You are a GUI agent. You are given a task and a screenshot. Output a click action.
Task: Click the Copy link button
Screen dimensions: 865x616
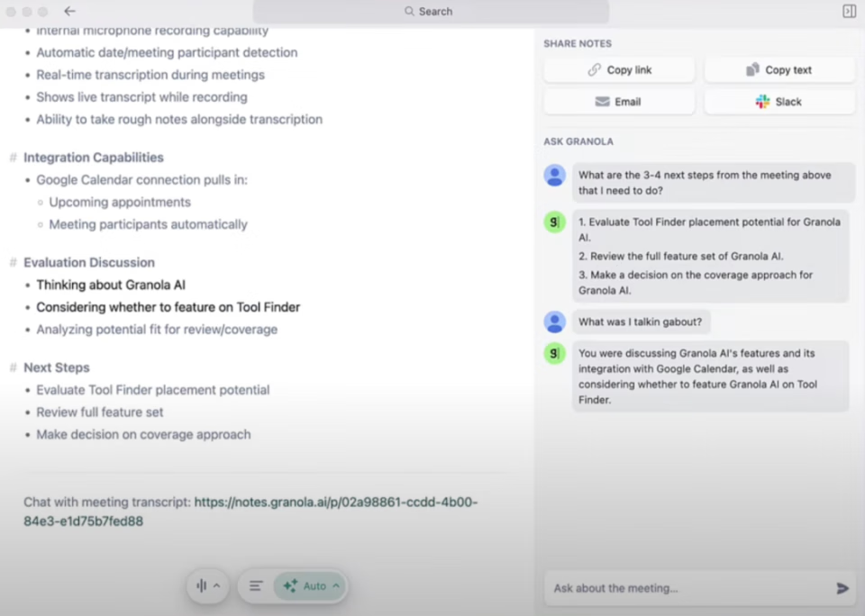coord(619,70)
